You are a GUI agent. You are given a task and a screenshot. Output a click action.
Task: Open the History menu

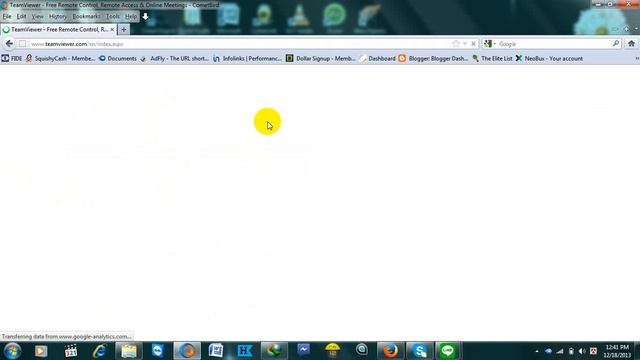58,16
